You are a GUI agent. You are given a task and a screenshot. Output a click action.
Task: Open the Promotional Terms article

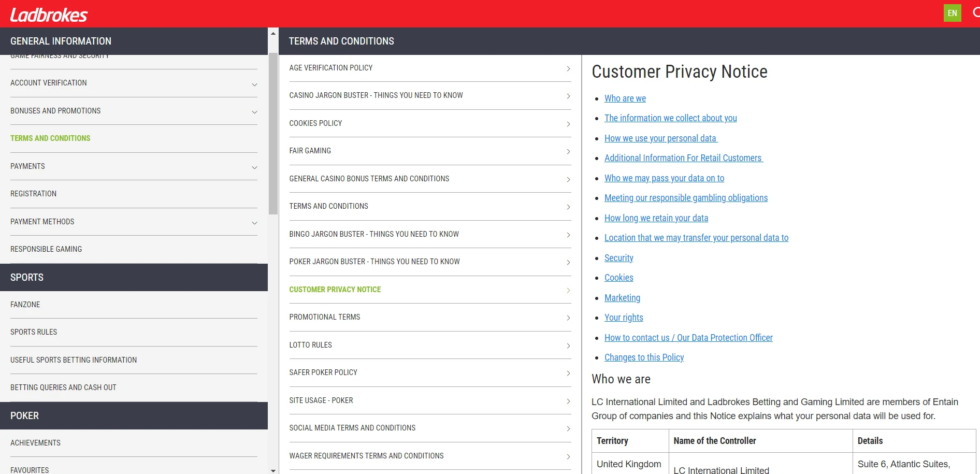click(x=430, y=317)
